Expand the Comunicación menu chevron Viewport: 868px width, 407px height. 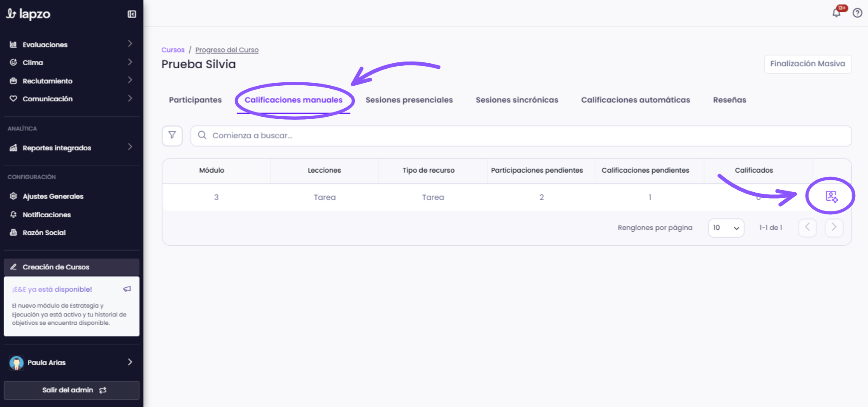point(130,98)
